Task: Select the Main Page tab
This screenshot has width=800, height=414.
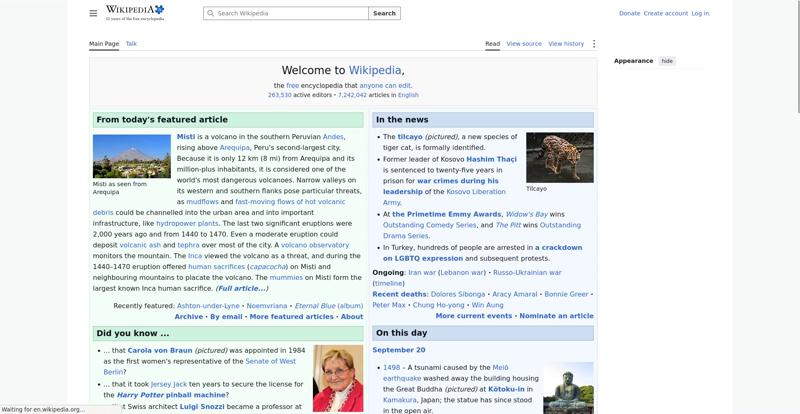Action: [104, 44]
